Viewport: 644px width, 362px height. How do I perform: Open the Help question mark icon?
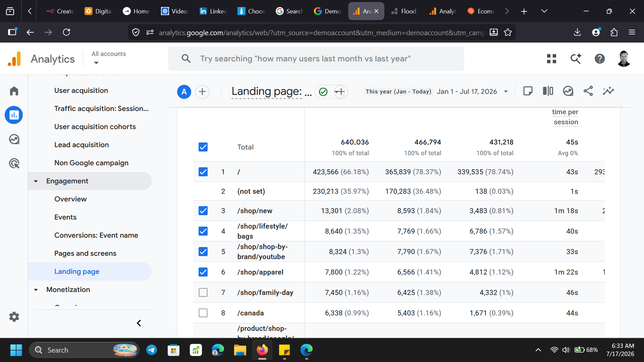pyautogui.click(x=600, y=59)
